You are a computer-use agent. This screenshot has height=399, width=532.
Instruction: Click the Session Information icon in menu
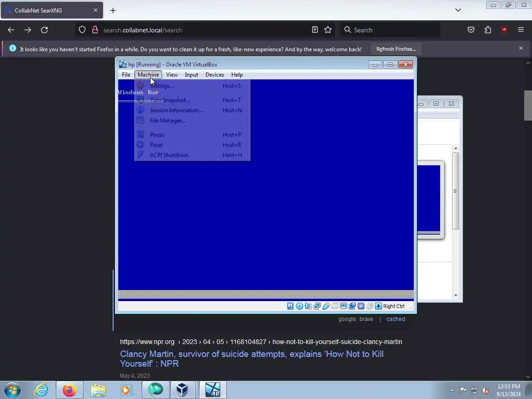tap(140, 110)
